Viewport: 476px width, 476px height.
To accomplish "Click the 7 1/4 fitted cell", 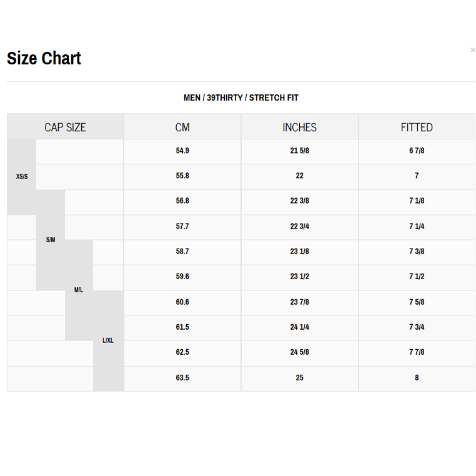I will pyautogui.click(x=417, y=226).
